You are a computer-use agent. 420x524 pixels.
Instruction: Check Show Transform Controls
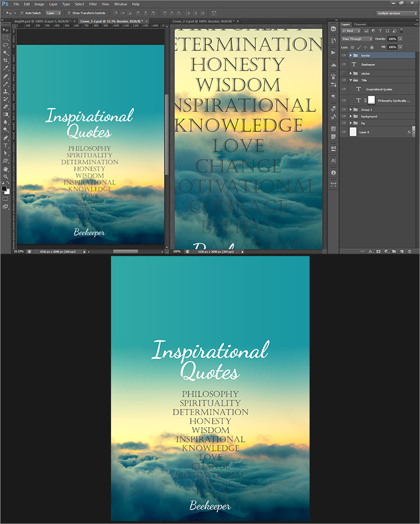[x=68, y=12]
